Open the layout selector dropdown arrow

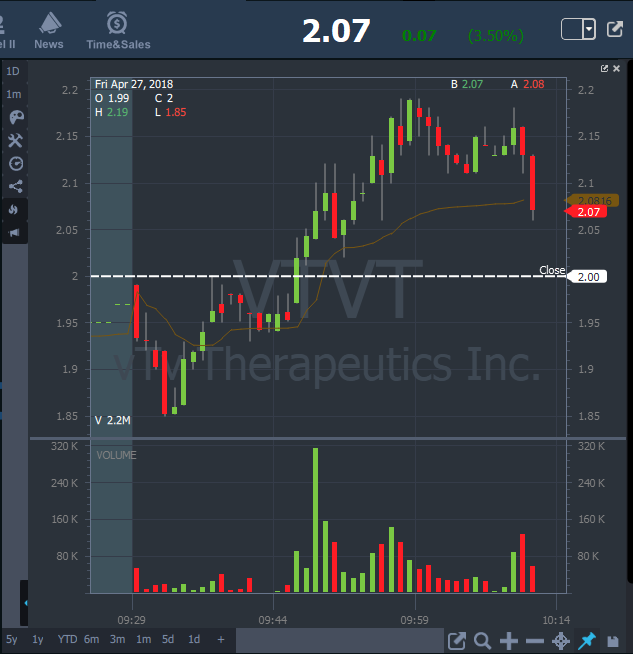click(589, 29)
